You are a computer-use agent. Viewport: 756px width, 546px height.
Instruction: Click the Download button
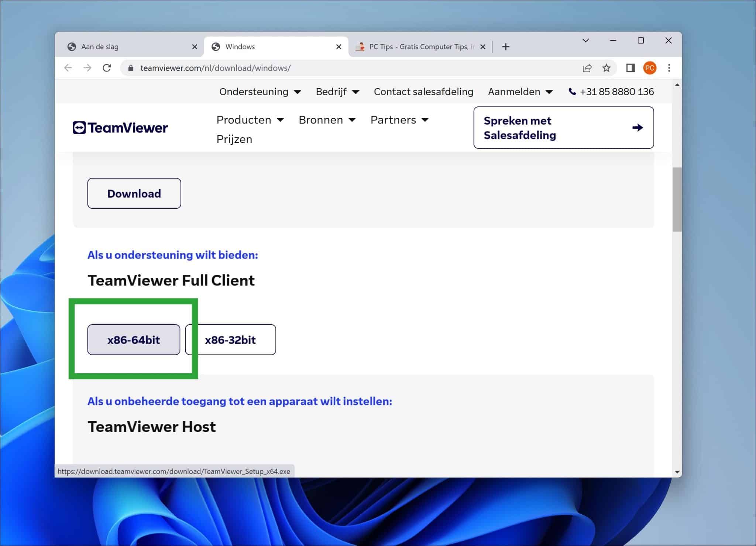[x=134, y=193]
